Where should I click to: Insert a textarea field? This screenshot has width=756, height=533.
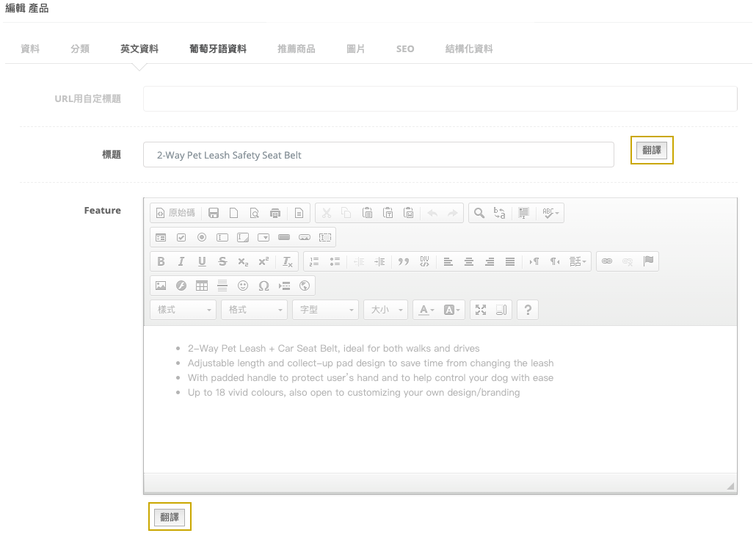tap(243, 237)
